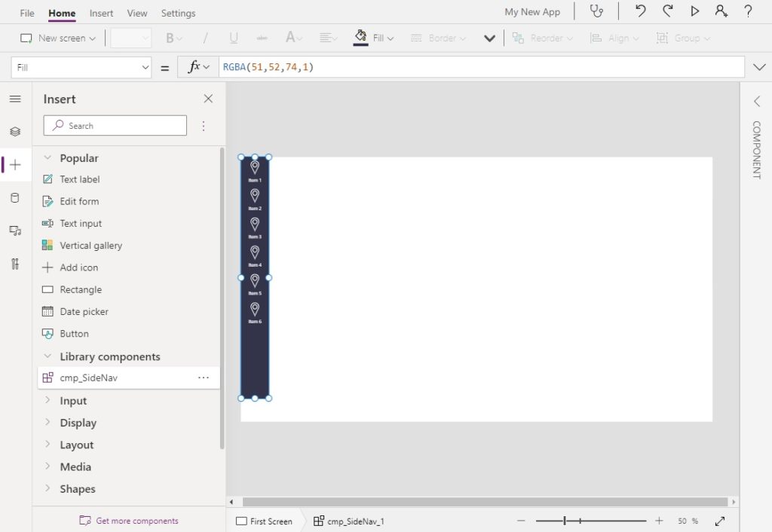Screen dimensions: 772x532
Task: Click Get more components link
Action: tap(137, 521)
